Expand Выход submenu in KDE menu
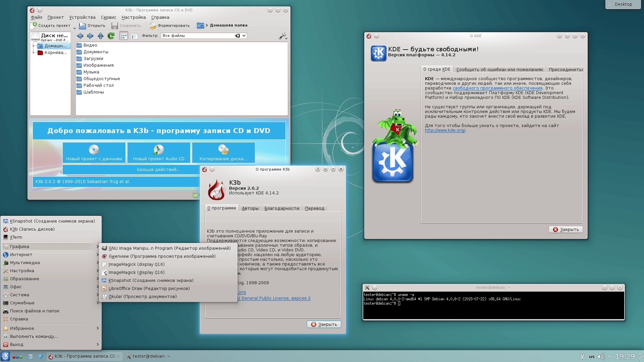The height and width of the screenshot is (362, 644). click(x=51, y=345)
